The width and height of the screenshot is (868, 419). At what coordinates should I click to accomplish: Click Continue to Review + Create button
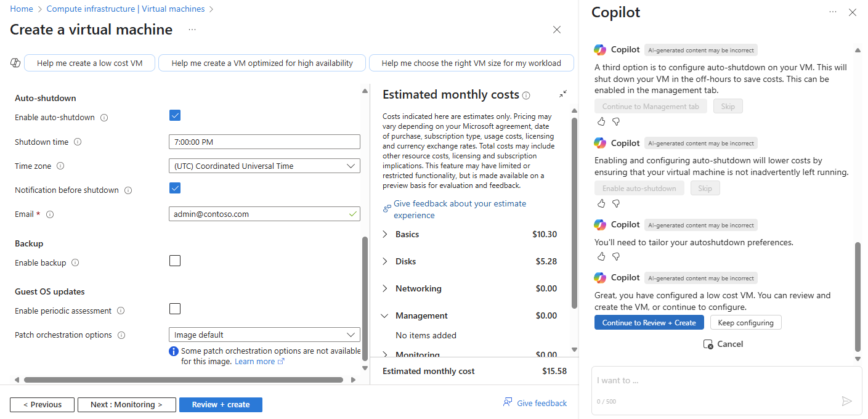coord(649,322)
